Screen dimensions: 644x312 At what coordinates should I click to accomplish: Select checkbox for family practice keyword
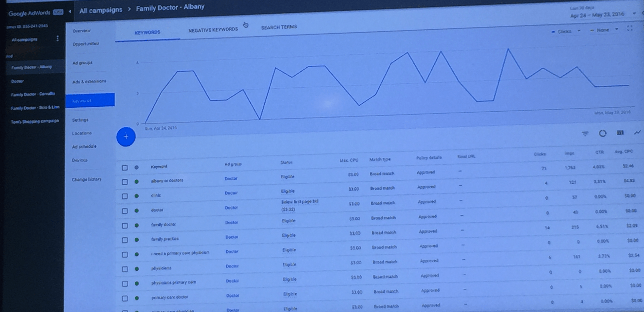pyautogui.click(x=125, y=240)
